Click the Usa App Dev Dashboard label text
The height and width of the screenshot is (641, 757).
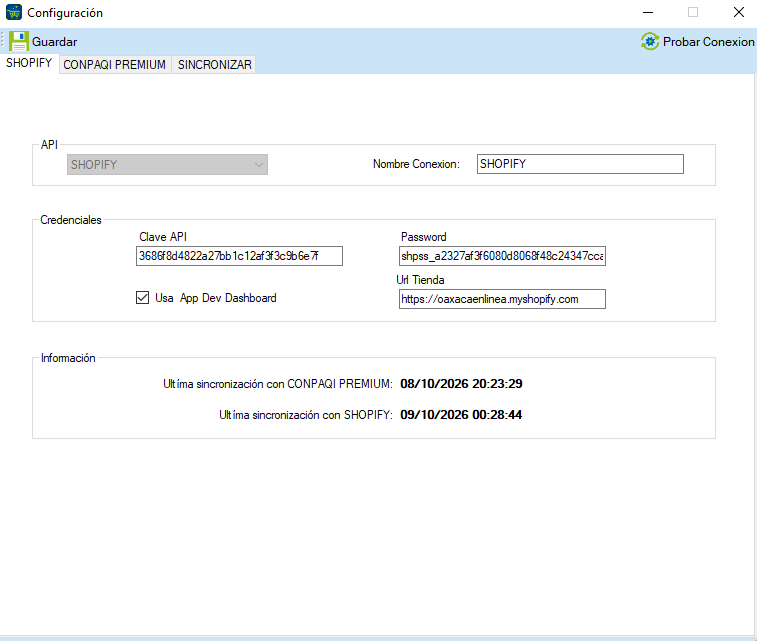click(215, 298)
